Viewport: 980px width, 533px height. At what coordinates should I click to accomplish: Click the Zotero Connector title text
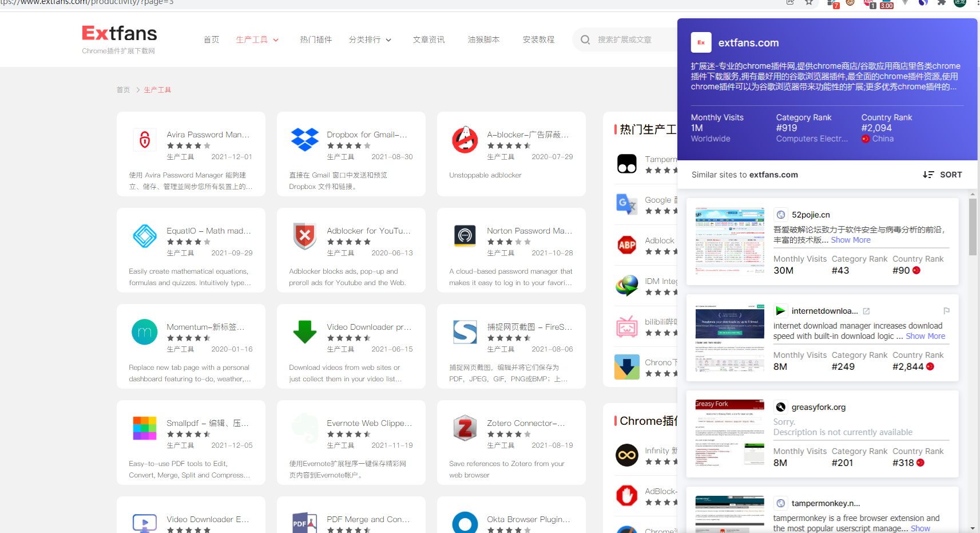pos(526,423)
